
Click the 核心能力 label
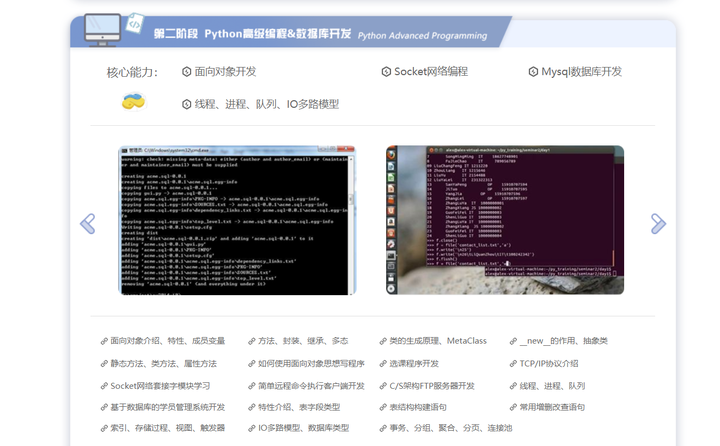click(132, 73)
